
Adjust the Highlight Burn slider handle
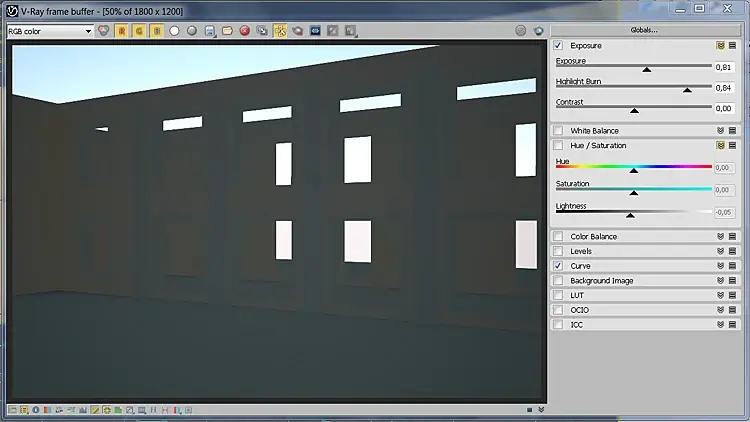687,90
